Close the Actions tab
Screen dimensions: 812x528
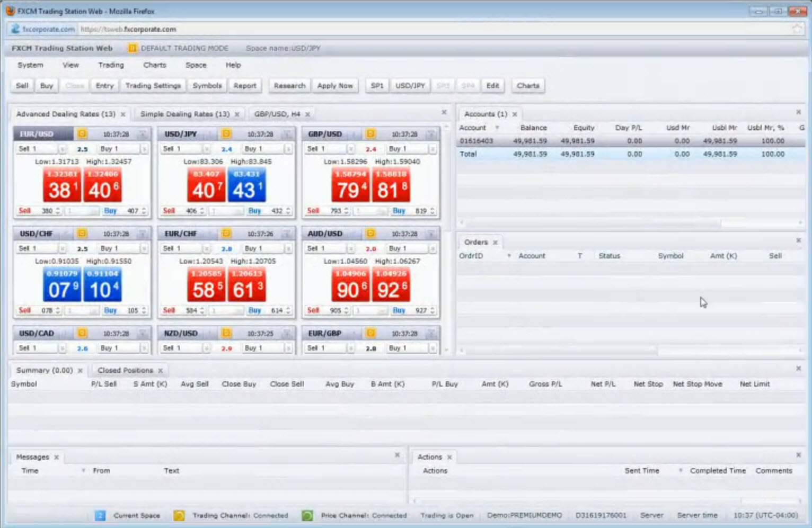449,457
